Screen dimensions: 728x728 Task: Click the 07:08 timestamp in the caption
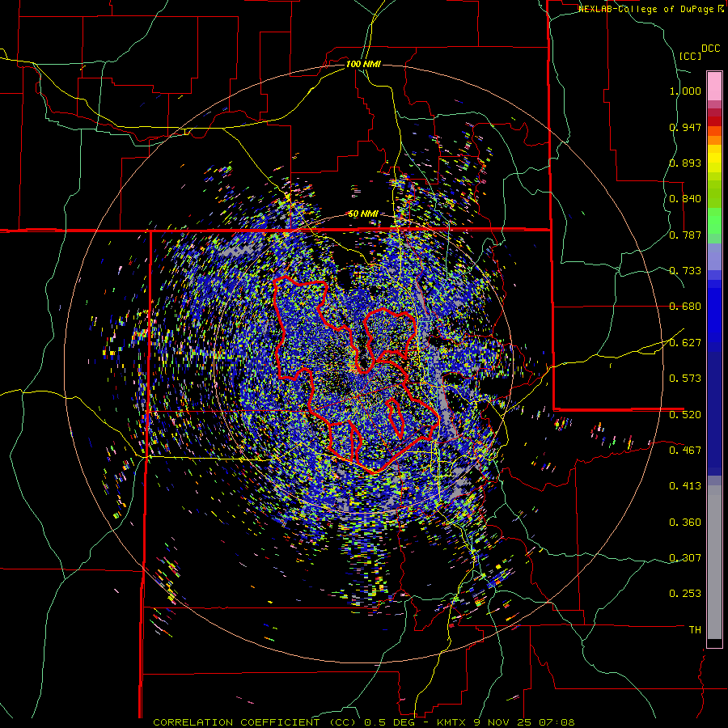557,722
